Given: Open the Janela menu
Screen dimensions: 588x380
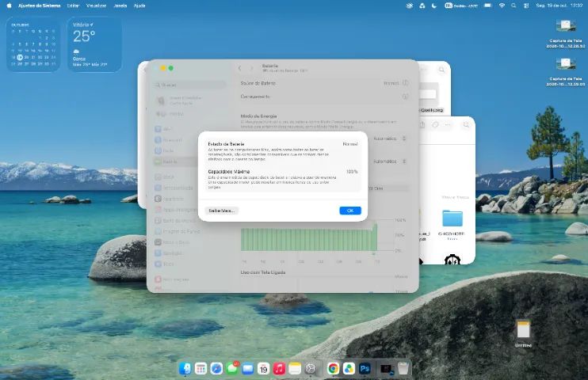Looking at the screenshot, I should [x=120, y=6].
